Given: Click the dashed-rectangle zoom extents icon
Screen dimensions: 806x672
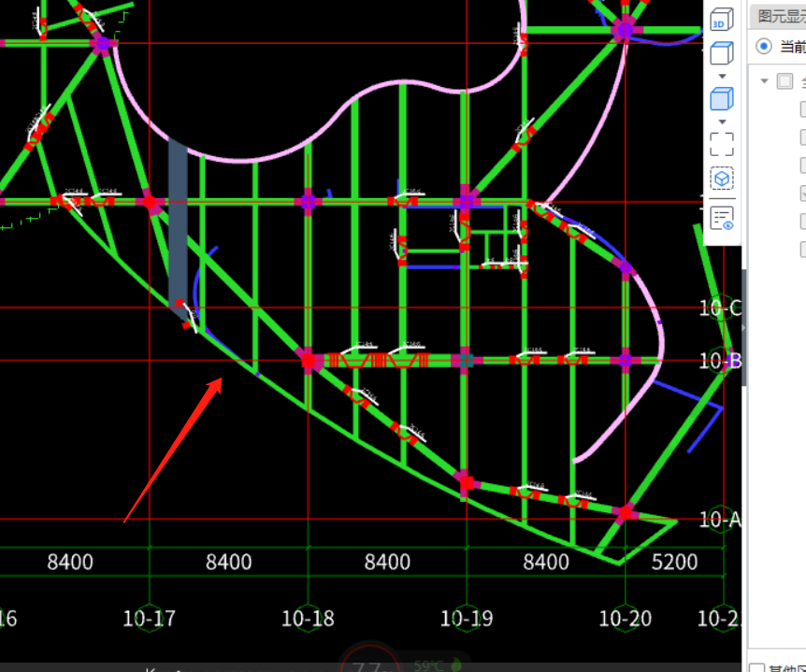Looking at the screenshot, I should [x=721, y=144].
